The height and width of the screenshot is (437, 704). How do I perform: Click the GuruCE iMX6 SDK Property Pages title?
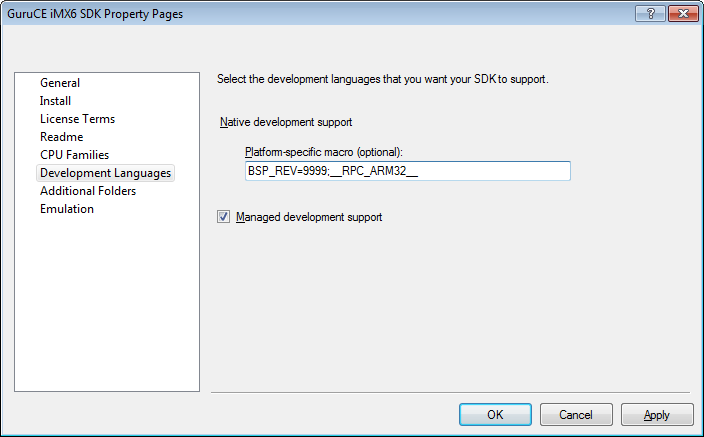tap(95, 14)
